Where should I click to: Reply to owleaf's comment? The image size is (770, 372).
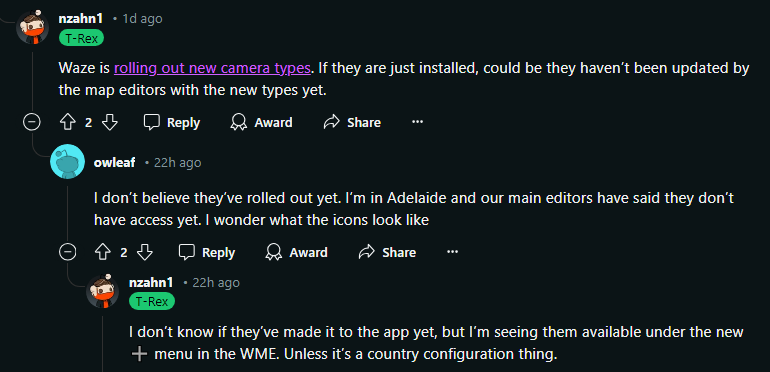pos(207,252)
